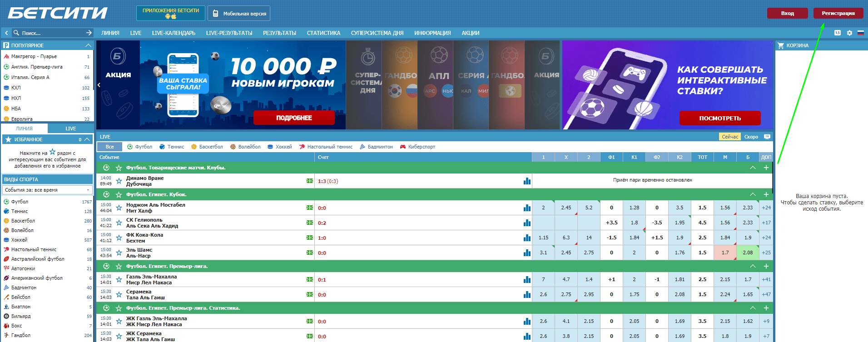The width and height of the screenshot is (868, 342).
Task: Go to previous banner with left chevron
Action: tap(99, 84)
